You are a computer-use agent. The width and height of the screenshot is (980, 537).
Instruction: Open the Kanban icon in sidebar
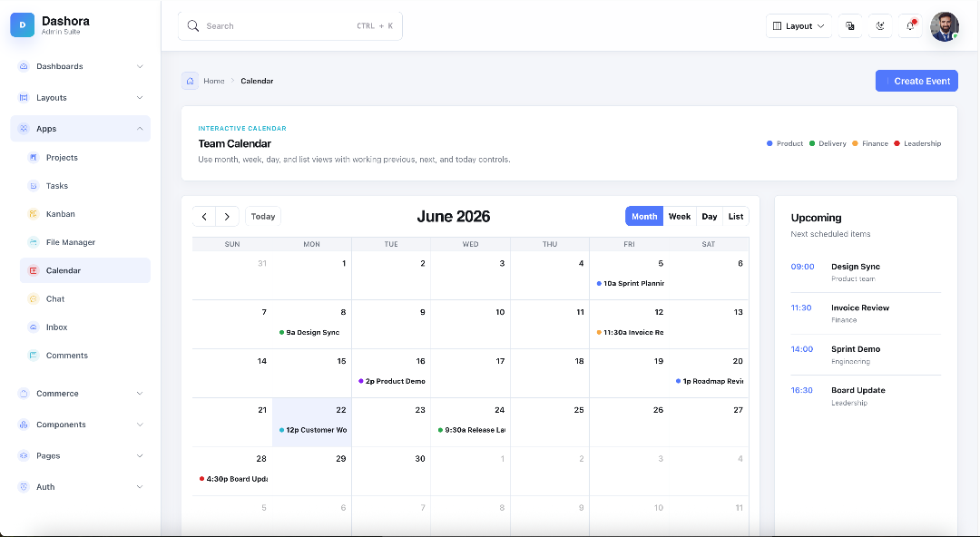pyautogui.click(x=34, y=214)
